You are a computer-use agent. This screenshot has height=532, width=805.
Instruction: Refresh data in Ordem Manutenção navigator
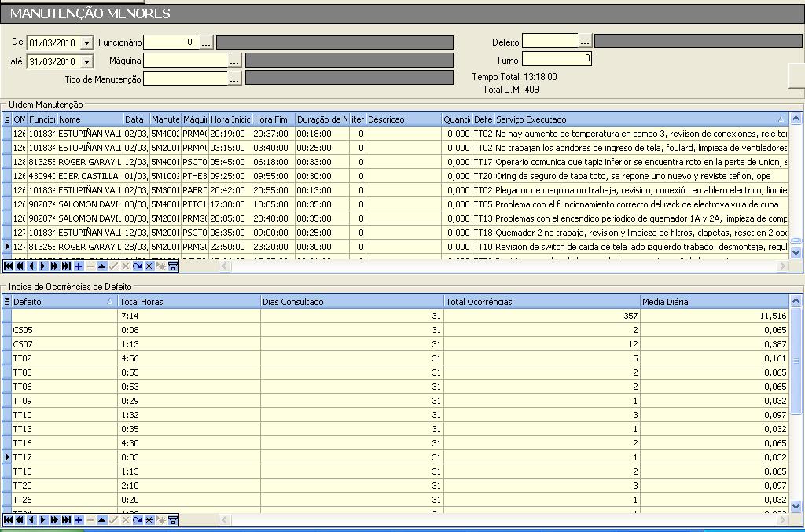(137, 266)
